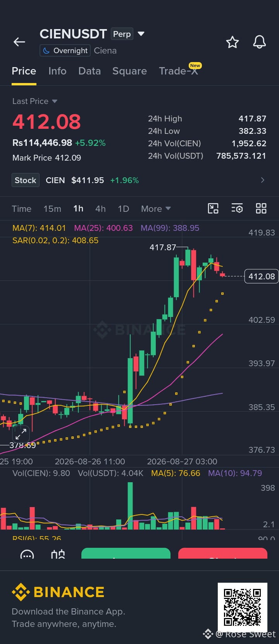The width and height of the screenshot is (279, 644).
Task: Open the CIENUSDT pair selector arrow
Action: click(141, 34)
